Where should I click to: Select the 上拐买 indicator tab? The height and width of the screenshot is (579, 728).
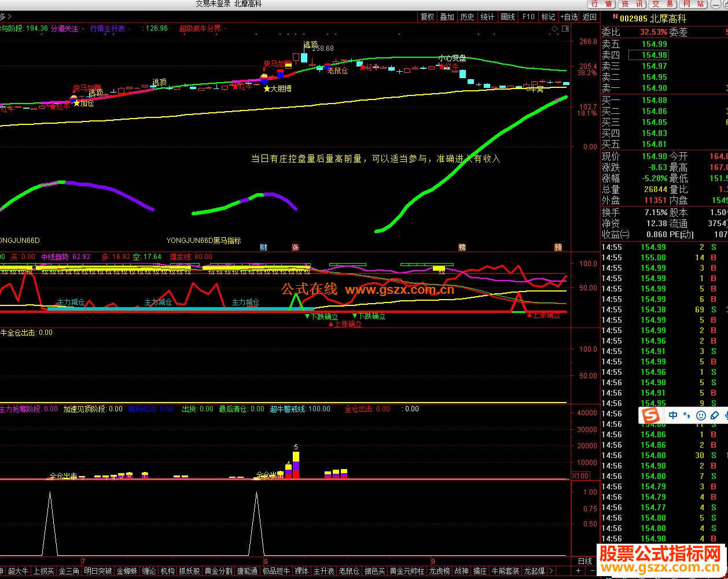[x=44, y=571]
